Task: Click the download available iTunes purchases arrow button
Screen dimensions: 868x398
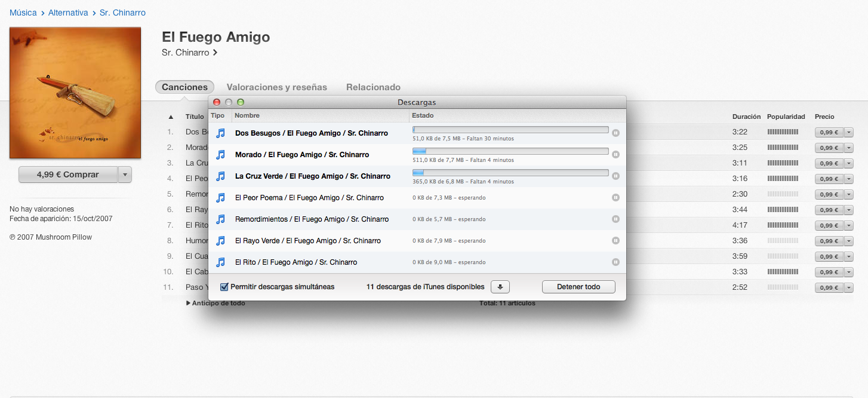Action: (x=500, y=287)
